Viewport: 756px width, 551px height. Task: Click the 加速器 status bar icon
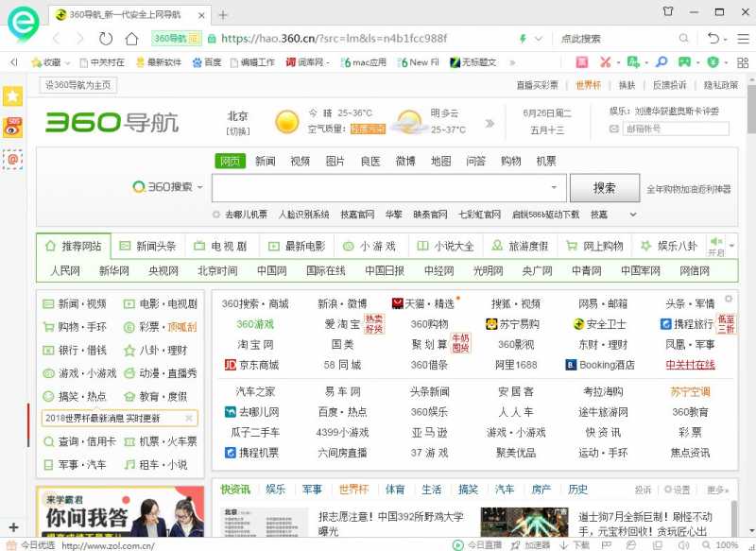530,545
